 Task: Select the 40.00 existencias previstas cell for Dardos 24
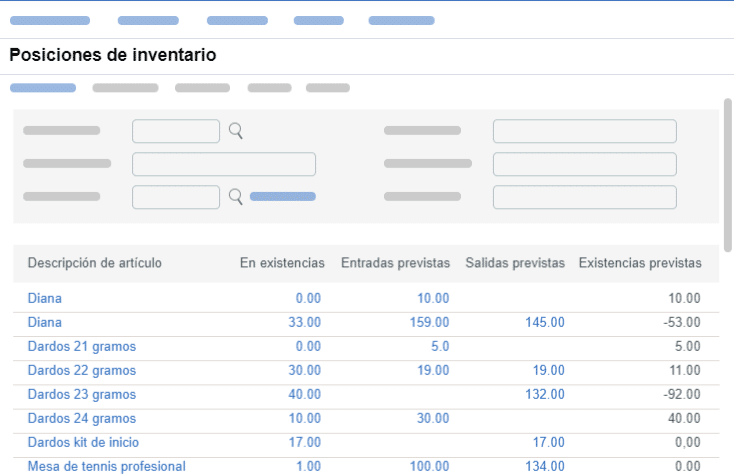pos(684,418)
